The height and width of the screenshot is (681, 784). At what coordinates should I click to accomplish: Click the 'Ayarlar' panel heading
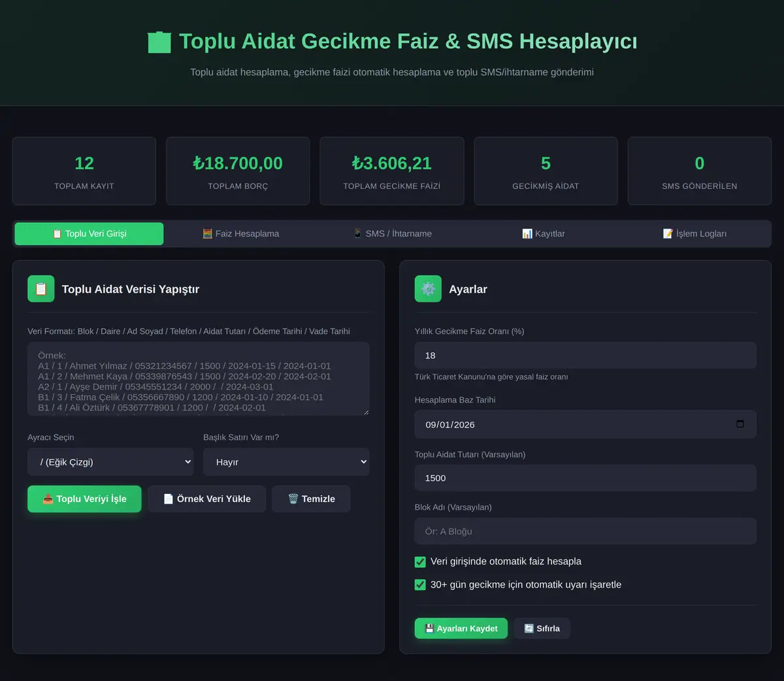[468, 289]
